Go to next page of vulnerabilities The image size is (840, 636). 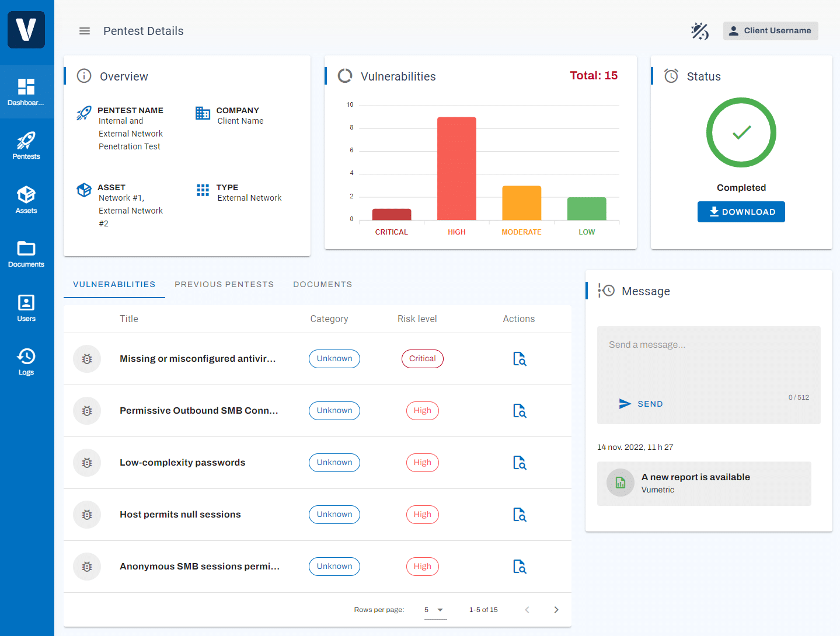(556, 610)
